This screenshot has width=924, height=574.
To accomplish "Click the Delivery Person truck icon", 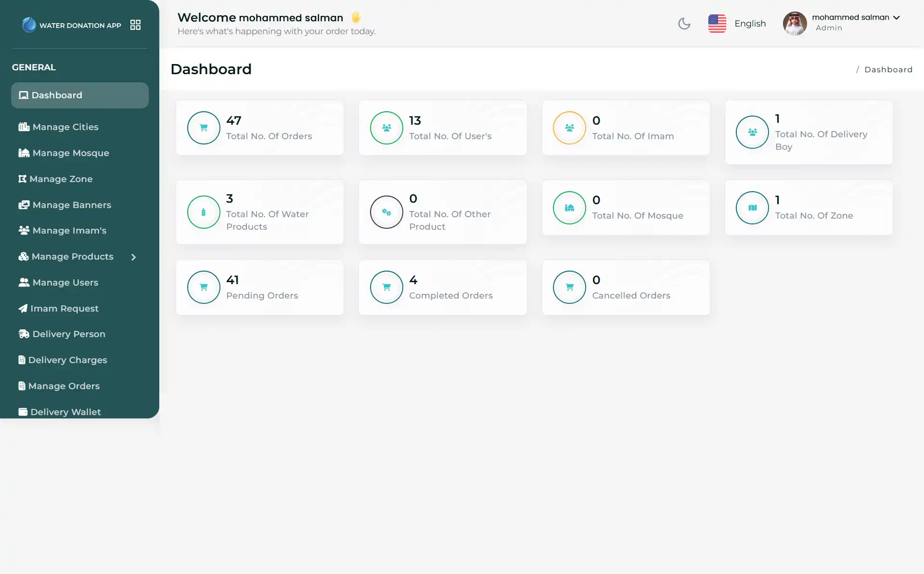I will [x=23, y=334].
